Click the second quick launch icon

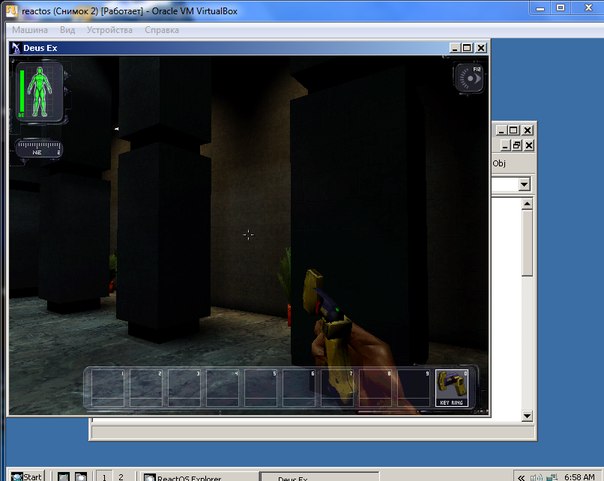pyautogui.click(x=81, y=477)
